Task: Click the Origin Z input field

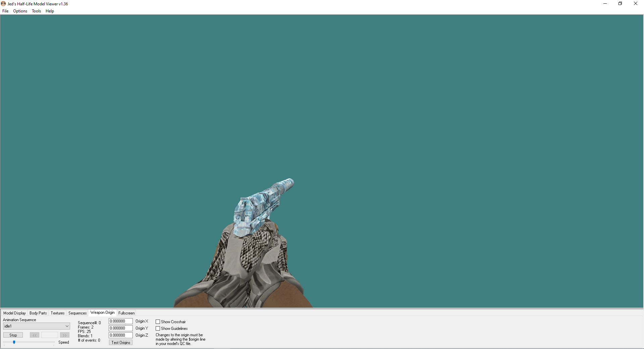Action: [121, 335]
